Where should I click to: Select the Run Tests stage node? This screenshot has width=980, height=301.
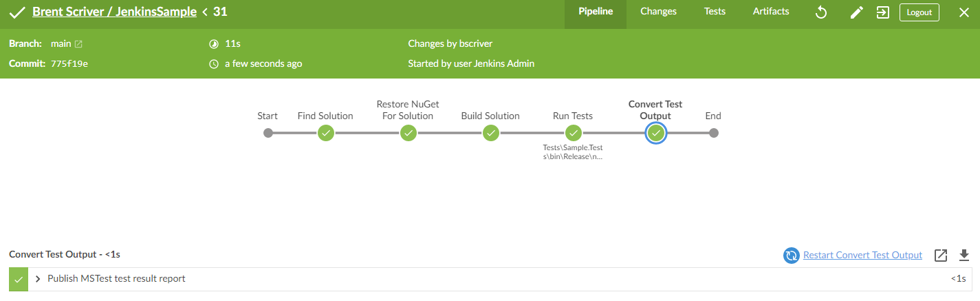coord(574,133)
